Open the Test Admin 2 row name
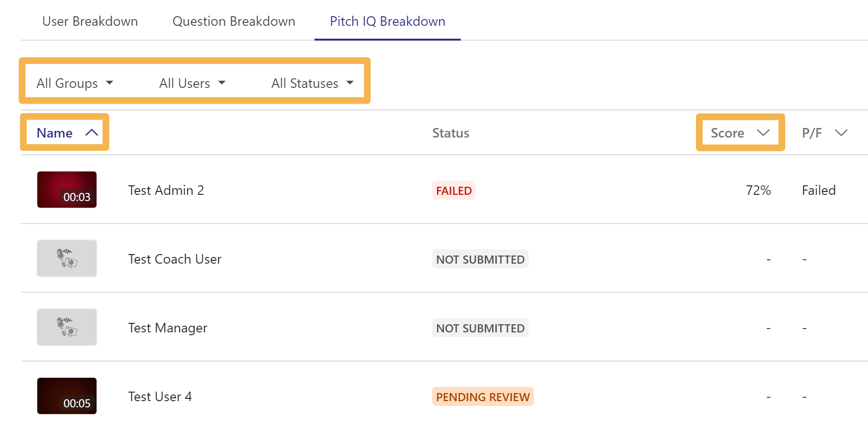The width and height of the screenshot is (868, 426). (166, 190)
